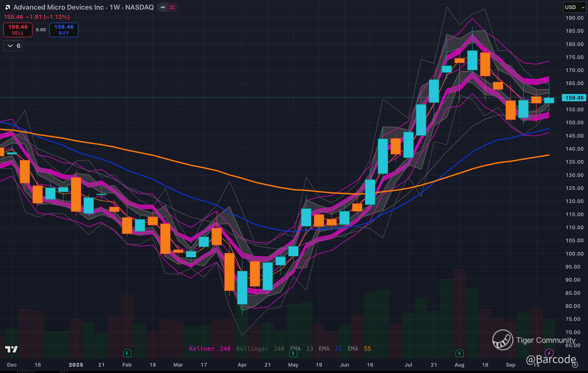Select the Keltner 240 legend label
Viewport: 588px width, 373px height.
[210, 349]
